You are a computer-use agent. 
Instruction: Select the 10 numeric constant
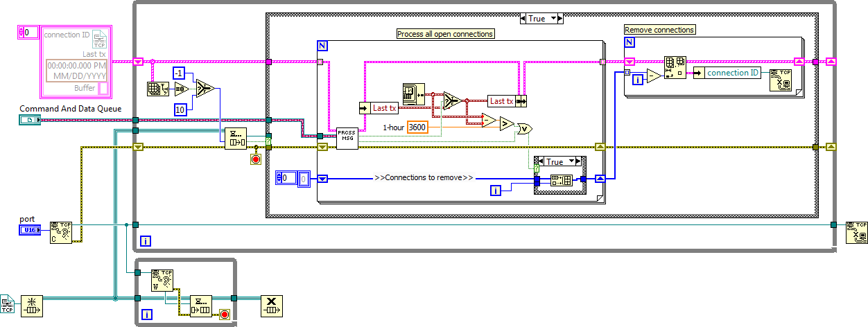click(179, 109)
